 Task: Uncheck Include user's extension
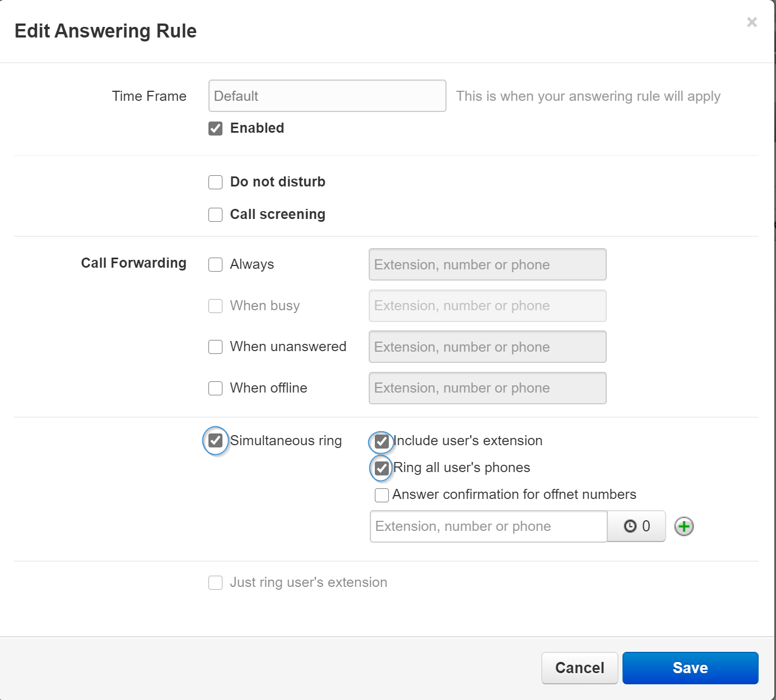(x=382, y=442)
